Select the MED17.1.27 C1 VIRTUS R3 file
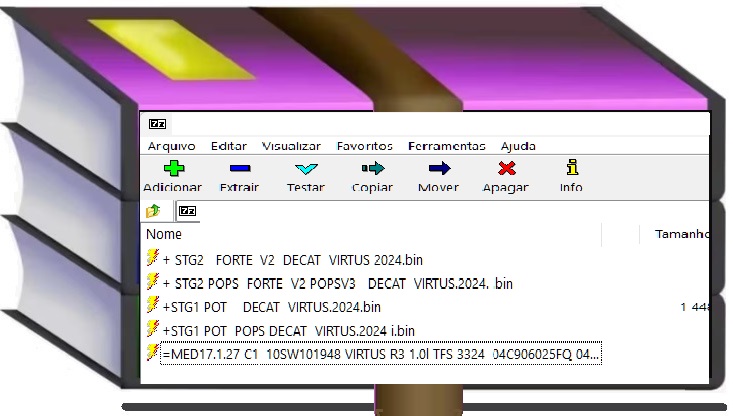This screenshot has height=416, width=733. coord(380,354)
